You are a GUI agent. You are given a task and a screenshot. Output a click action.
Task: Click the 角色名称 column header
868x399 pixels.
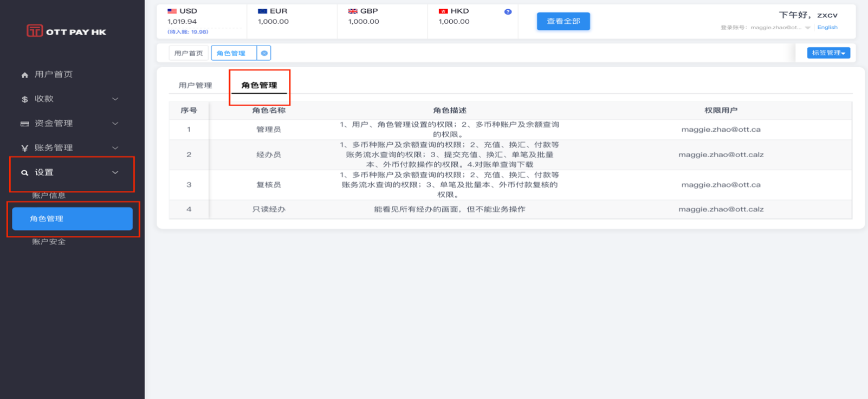tap(269, 110)
